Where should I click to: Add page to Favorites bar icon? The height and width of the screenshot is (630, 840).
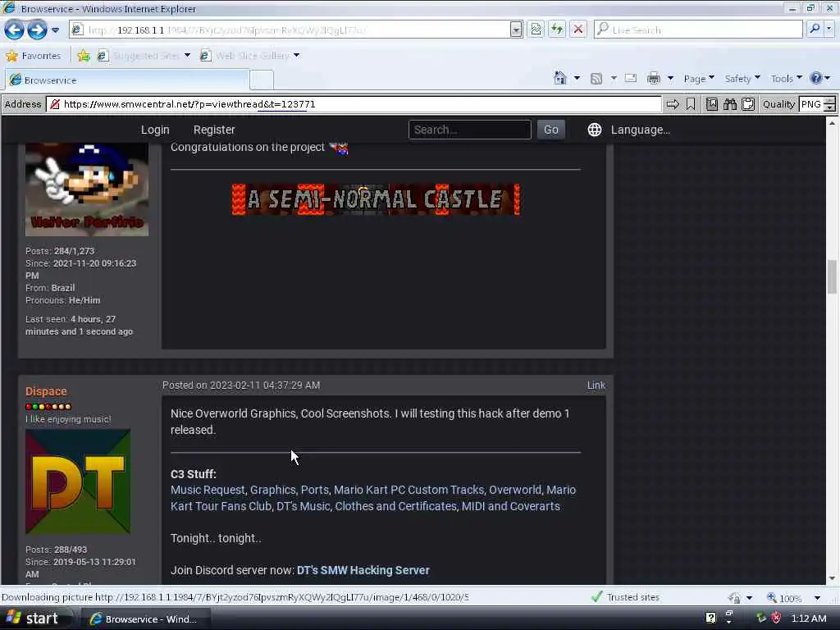coord(84,56)
